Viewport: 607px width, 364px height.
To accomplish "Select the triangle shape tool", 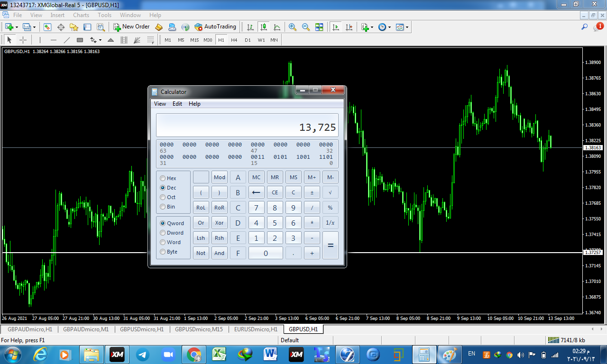I will click(110, 40).
